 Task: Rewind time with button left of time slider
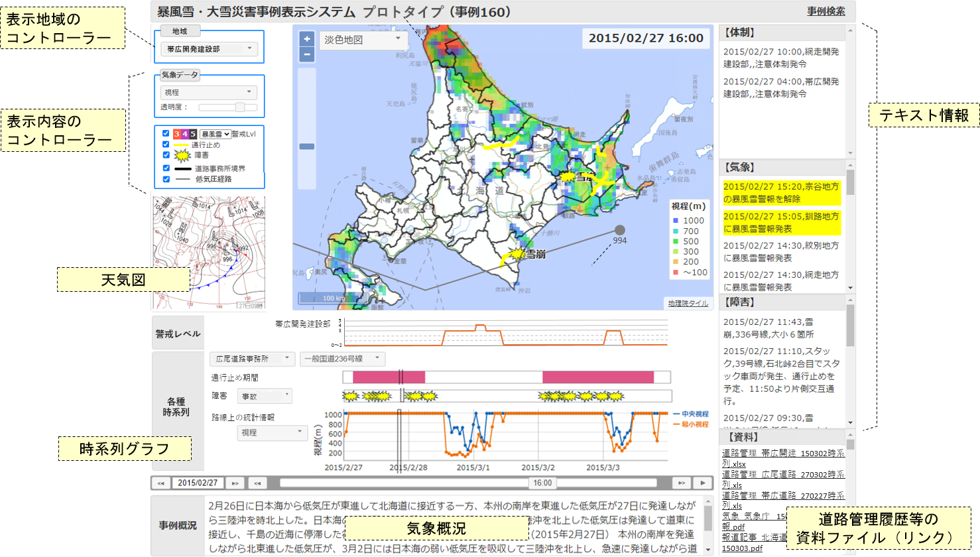click(x=258, y=483)
